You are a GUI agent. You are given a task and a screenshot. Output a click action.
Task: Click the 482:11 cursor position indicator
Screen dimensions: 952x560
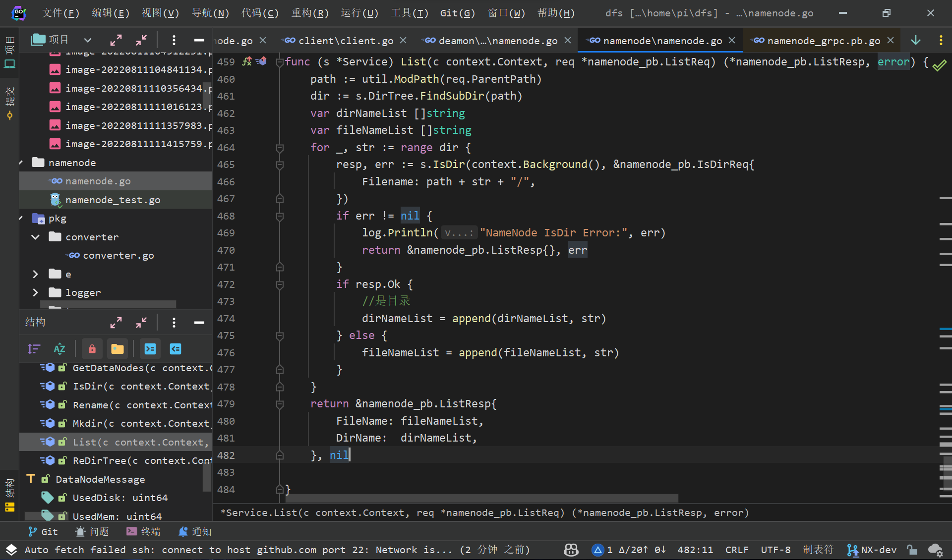(x=695, y=550)
